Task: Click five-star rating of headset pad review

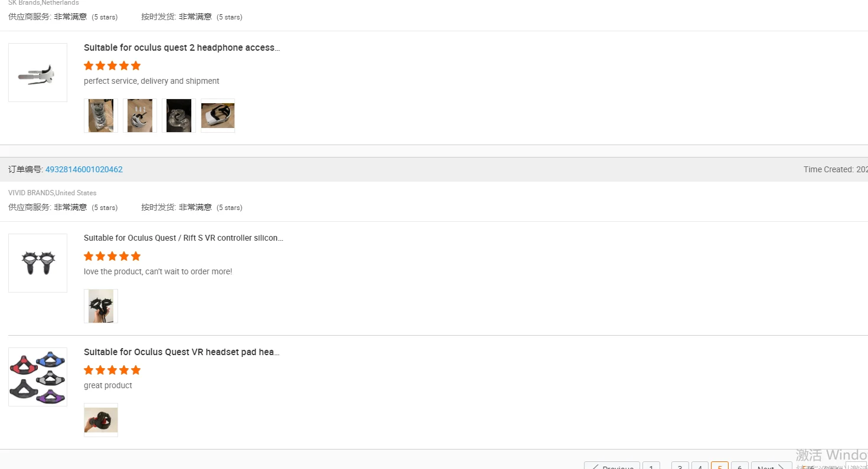Action: [112, 370]
